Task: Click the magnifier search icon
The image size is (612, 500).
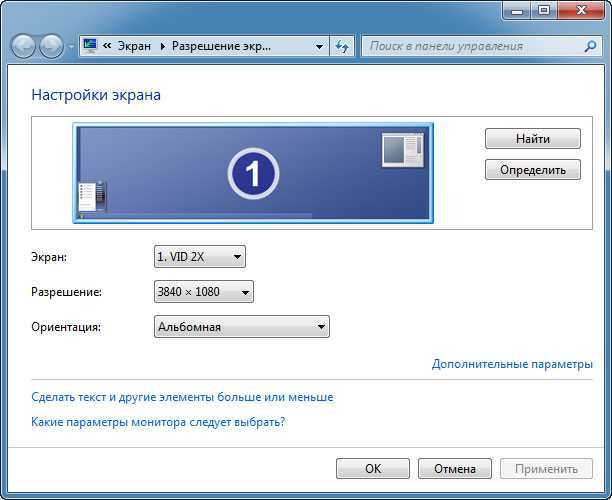Action: [590, 46]
